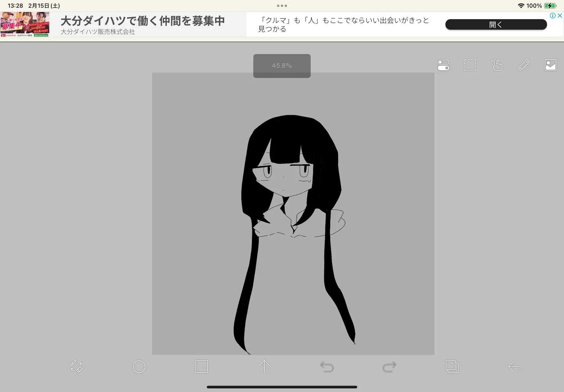Image resolution: width=564 pixels, height=392 pixels.
Task: Tap the battery charging indicator
Action: coord(550,6)
